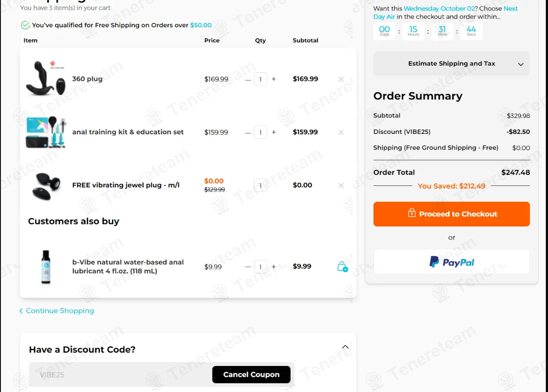Click the Mins countdown box

click(x=442, y=31)
